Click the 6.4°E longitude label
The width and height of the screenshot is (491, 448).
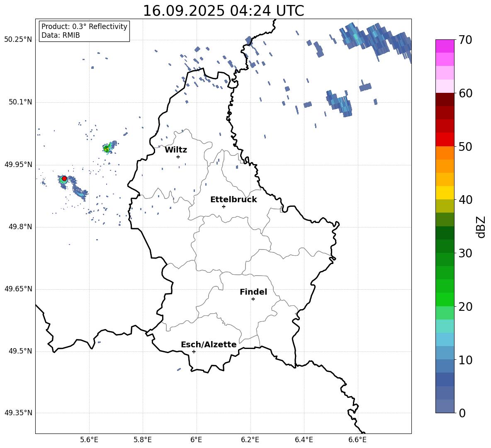(x=304, y=440)
